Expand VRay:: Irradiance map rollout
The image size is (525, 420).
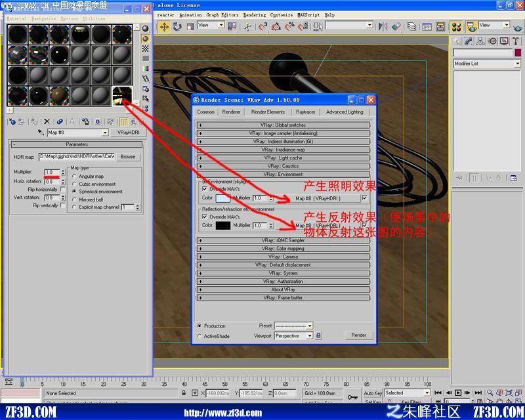[283, 150]
